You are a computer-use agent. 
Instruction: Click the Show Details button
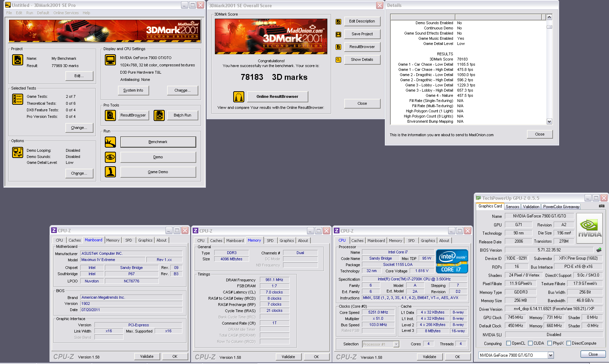pyautogui.click(x=362, y=60)
